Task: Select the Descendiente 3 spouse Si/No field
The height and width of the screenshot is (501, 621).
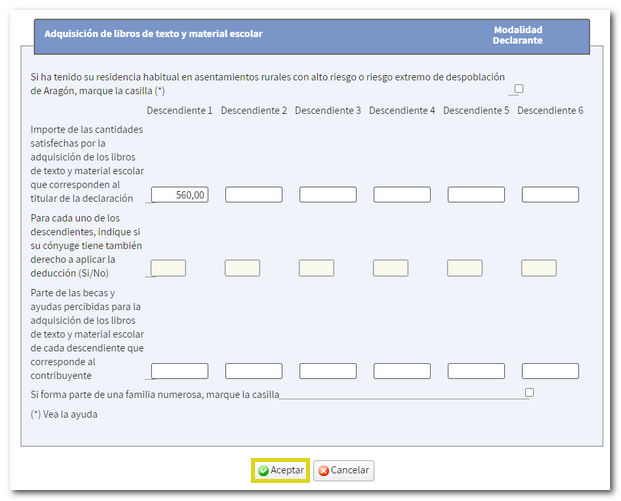Action: click(x=316, y=268)
